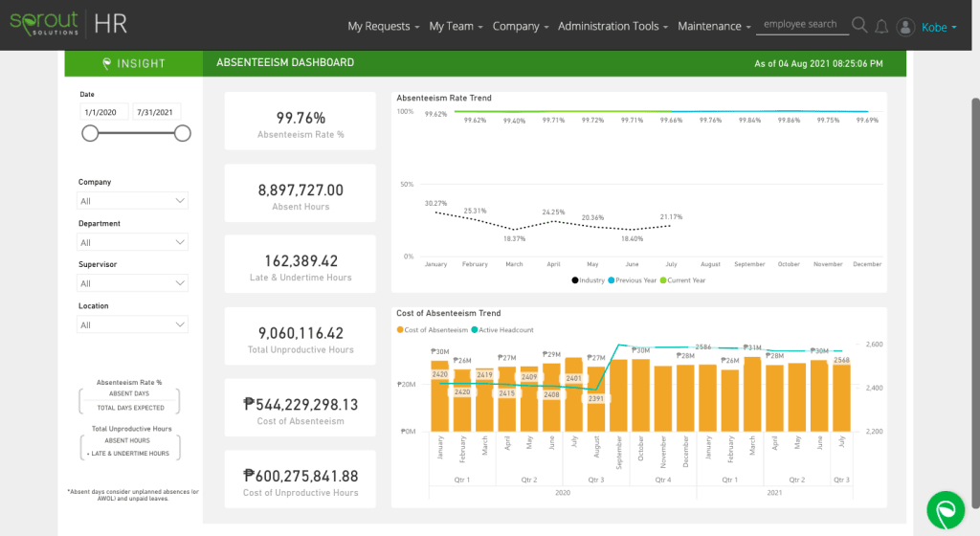Expand the Location filter dropdown

coord(133,325)
